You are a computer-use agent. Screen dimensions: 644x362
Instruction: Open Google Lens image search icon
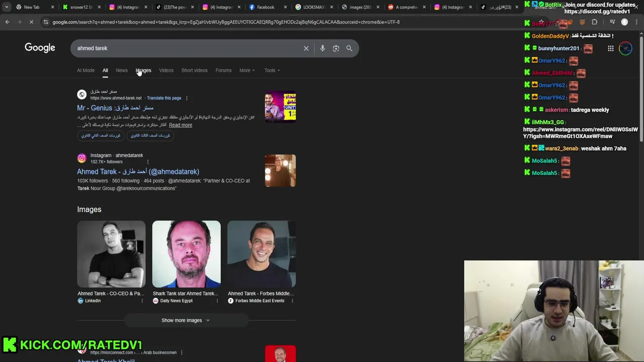(336, 48)
